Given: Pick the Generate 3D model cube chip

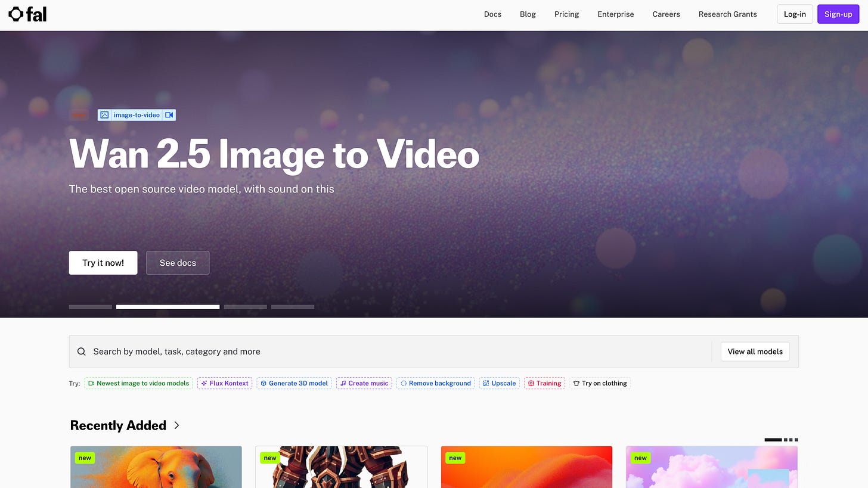Looking at the screenshot, I should tap(294, 383).
